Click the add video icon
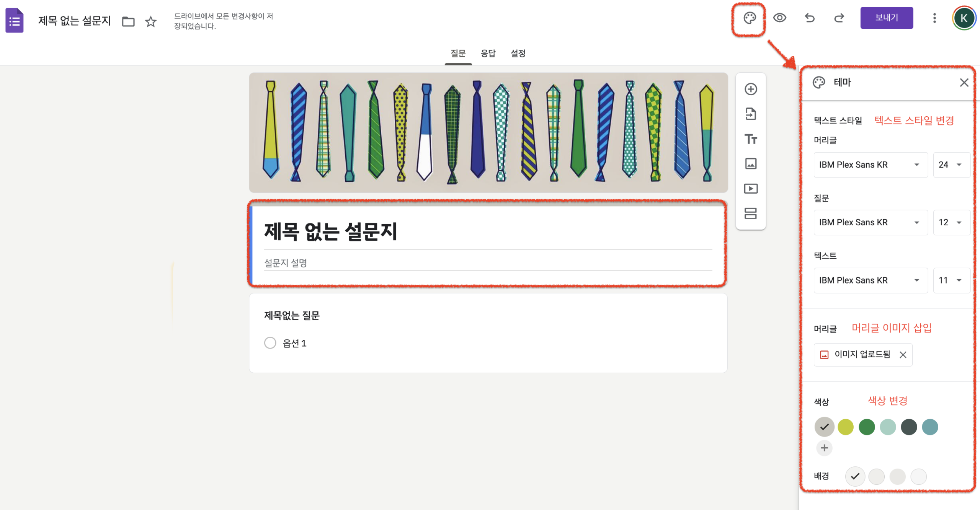The image size is (980, 510). coord(750,189)
